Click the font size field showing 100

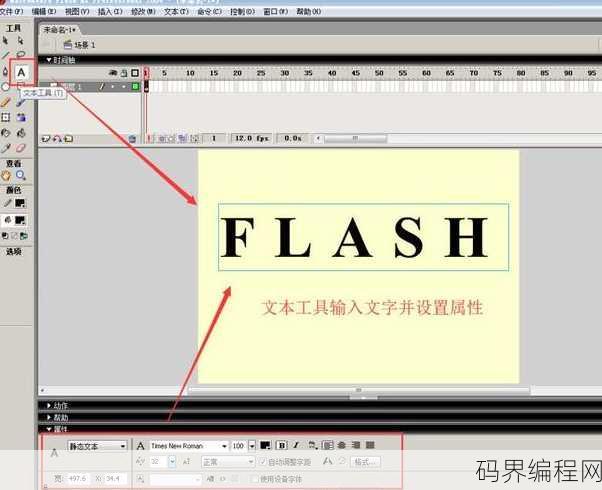(239, 446)
